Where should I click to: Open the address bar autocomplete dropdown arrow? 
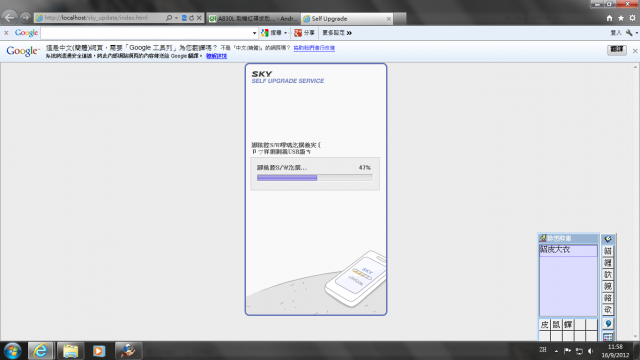click(x=176, y=18)
